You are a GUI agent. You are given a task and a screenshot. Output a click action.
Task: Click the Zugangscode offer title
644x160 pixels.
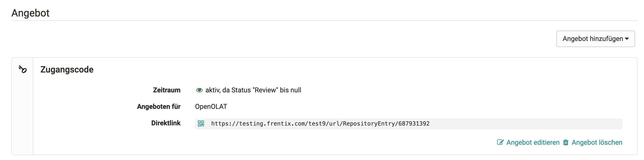(67, 69)
